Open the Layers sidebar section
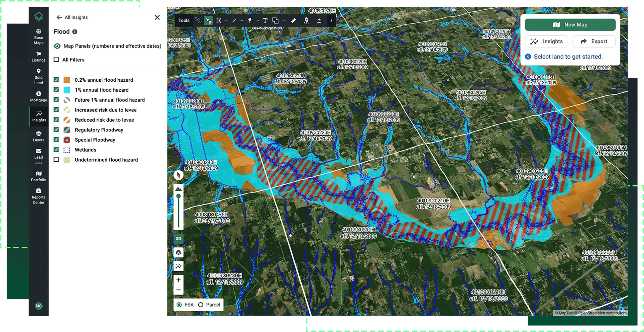The image size is (644, 332). 39,136
